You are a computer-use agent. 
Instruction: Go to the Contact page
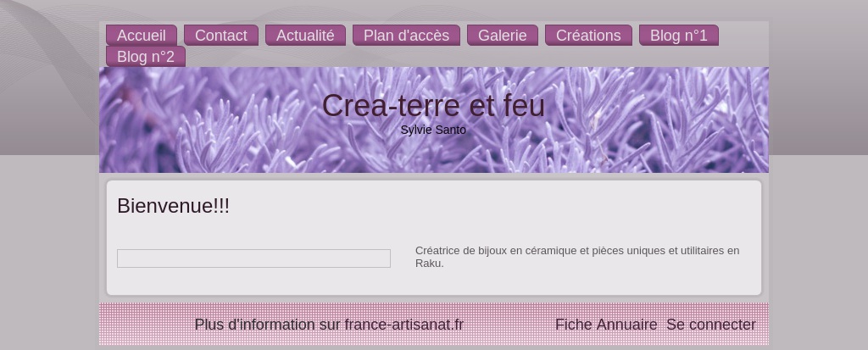(x=221, y=36)
